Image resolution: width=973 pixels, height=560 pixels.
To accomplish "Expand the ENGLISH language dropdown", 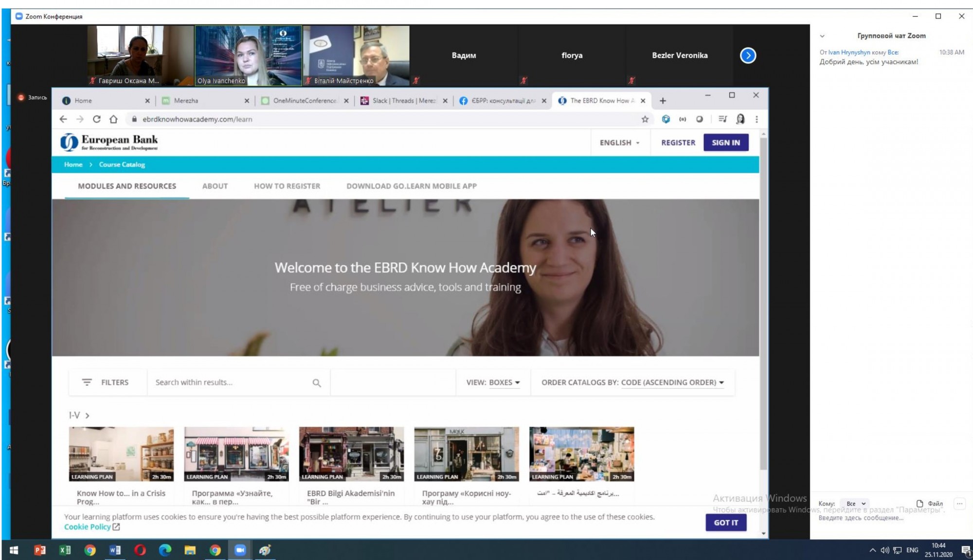I will [x=619, y=143].
